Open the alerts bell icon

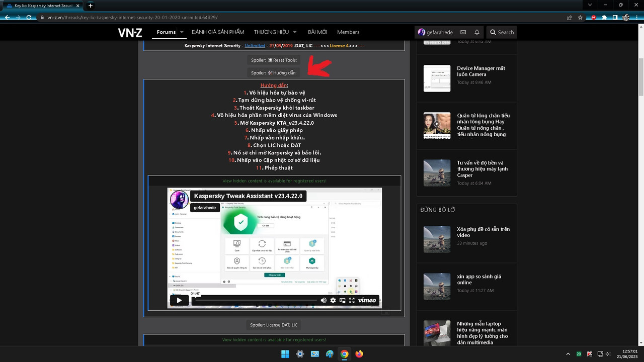pyautogui.click(x=477, y=32)
